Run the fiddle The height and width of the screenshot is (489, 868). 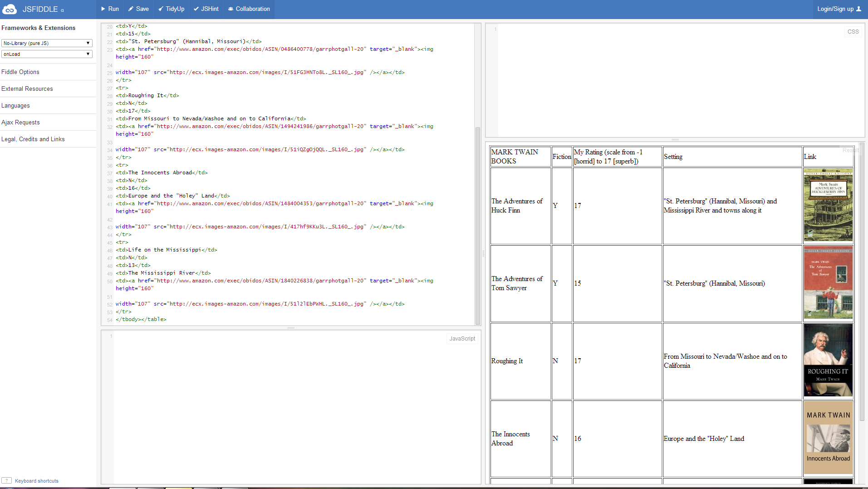(110, 9)
